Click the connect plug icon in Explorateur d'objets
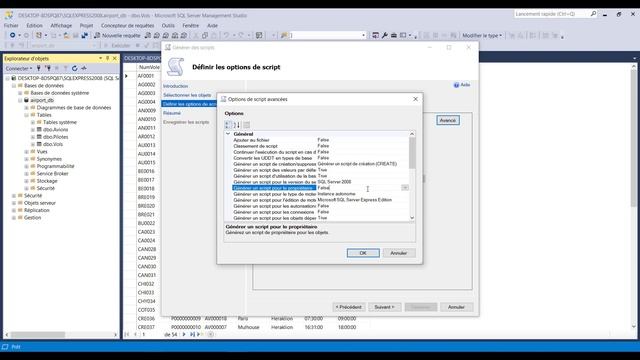 click(39, 69)
